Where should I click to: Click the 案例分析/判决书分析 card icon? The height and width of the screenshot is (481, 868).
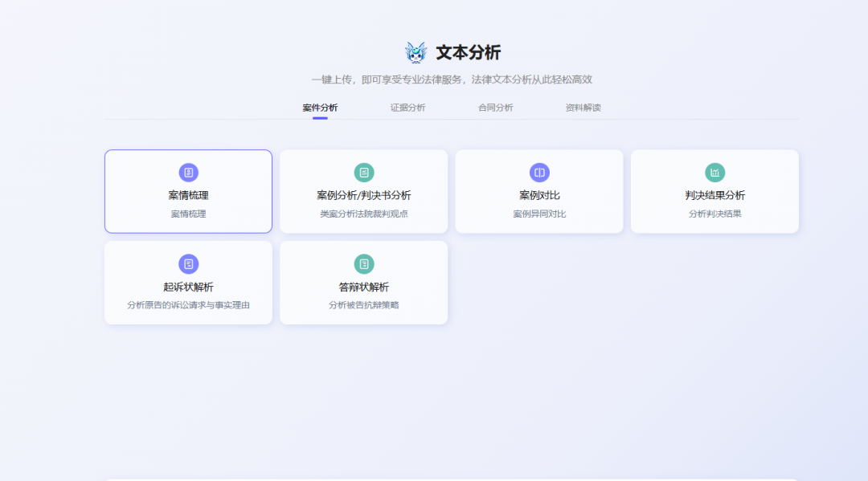point(363,172)
